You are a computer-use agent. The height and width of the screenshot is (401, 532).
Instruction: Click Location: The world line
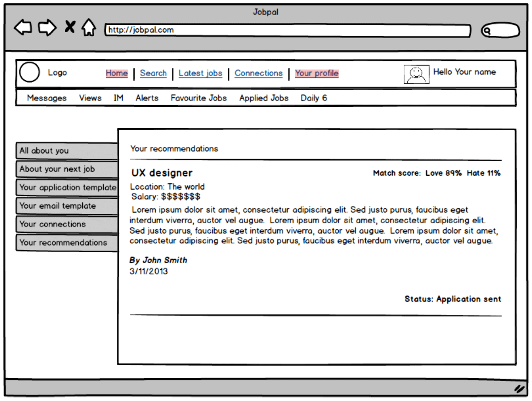pyautogui.click(x=167, y=187)
